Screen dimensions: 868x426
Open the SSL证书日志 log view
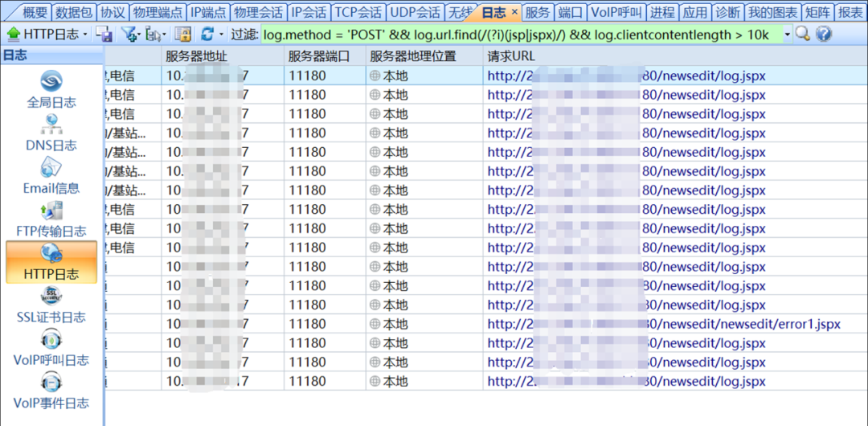click(51, 305)
